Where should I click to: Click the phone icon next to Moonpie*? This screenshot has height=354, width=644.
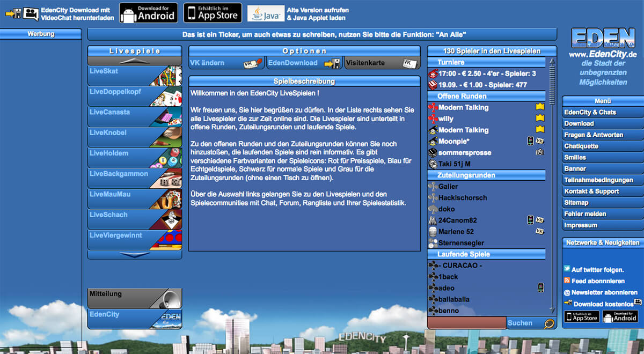(530, 141)
